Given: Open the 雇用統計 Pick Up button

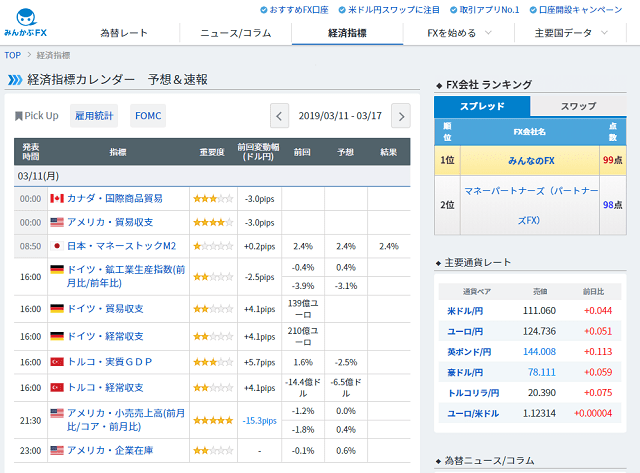Looking at the screenshot, I should tap(94, 116).
